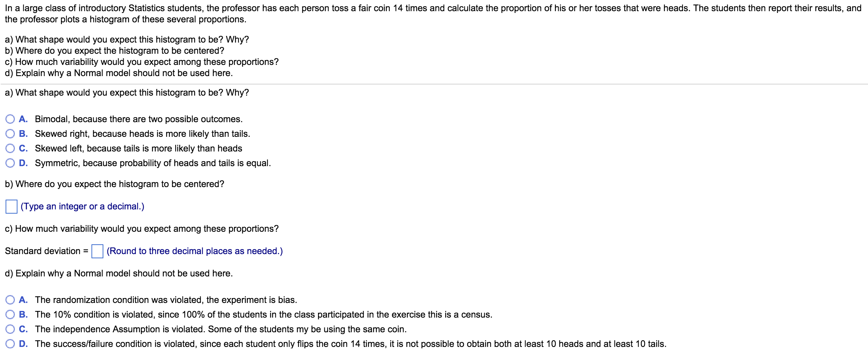Click the 'Round to three decimal places' hint

pyautogui.click(x=195, y=251)
